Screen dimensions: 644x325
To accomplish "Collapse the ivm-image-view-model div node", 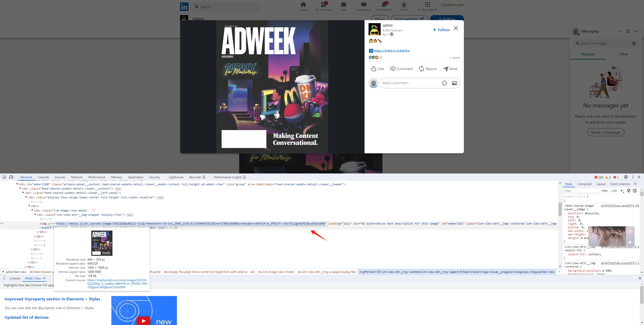I will pyautogui.click(x=32, y=210).
